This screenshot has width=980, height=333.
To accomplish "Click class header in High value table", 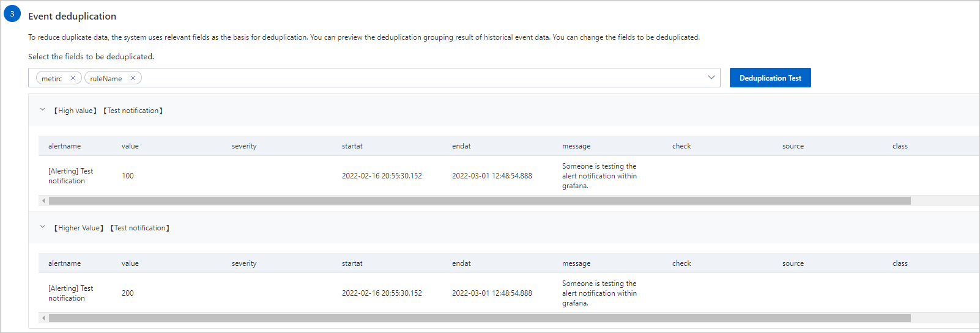I will pos(900,146).
